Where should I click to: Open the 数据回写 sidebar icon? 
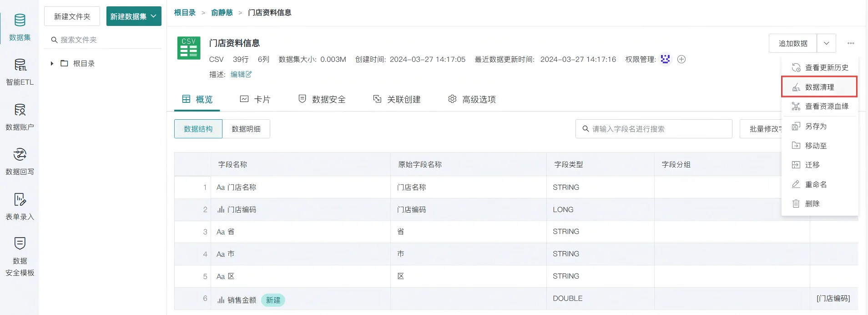coord(20,161)
